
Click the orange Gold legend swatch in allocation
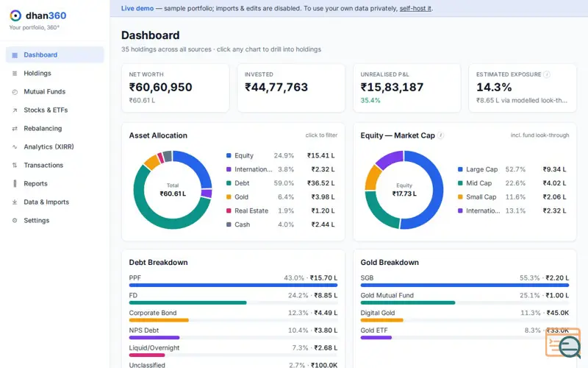click(229, 197)
